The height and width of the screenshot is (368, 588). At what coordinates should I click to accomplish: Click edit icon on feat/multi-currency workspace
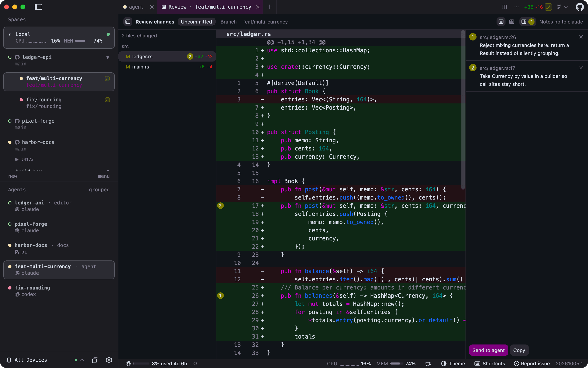(x=107, y=79)
